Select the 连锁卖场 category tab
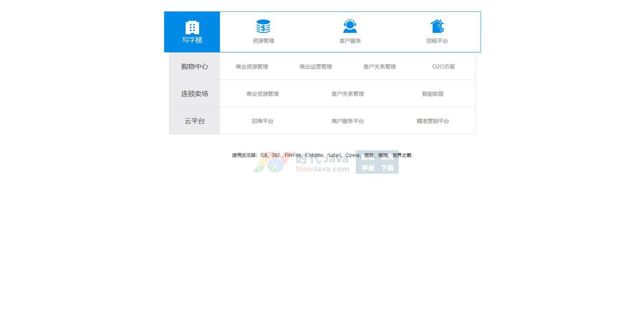 pyautogui.click(x=194, y=93)
